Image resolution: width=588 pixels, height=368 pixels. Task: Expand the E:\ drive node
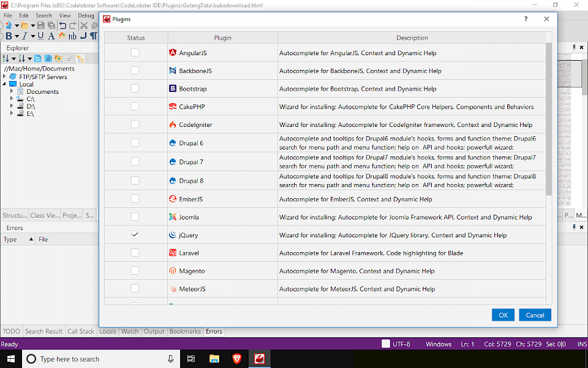point(12,113)
